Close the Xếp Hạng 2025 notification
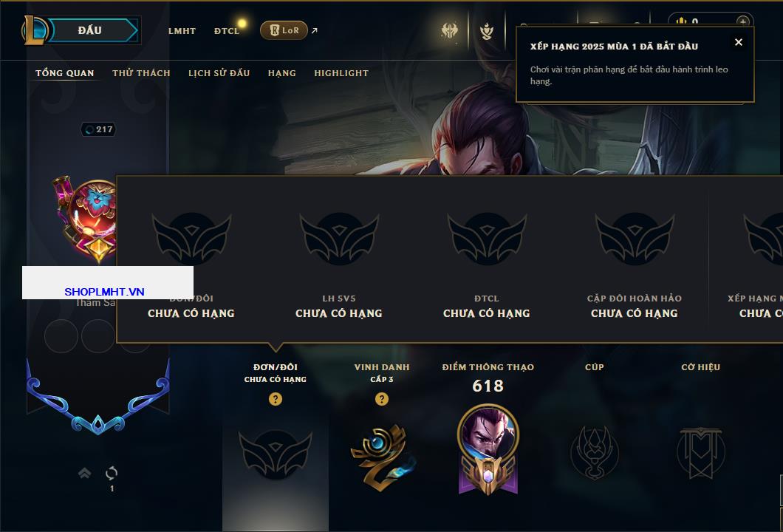The height and width of the screenshot is (532, 783). [x=739, y=42]
